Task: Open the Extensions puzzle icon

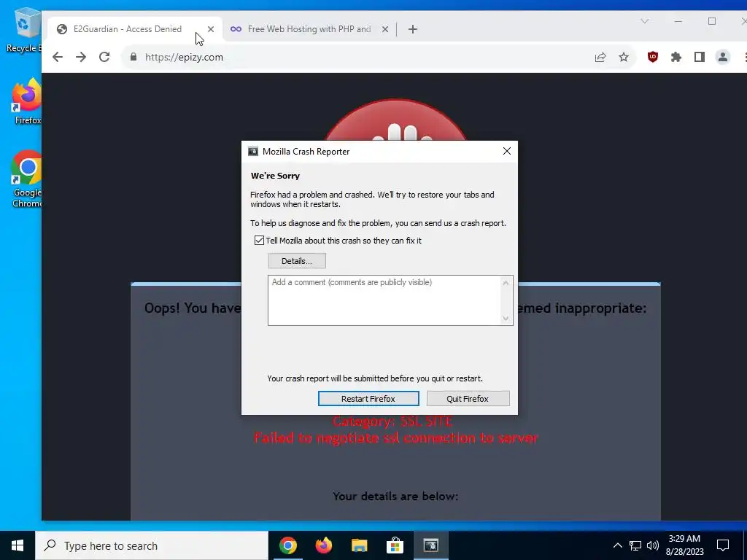Action: point(676,57)
